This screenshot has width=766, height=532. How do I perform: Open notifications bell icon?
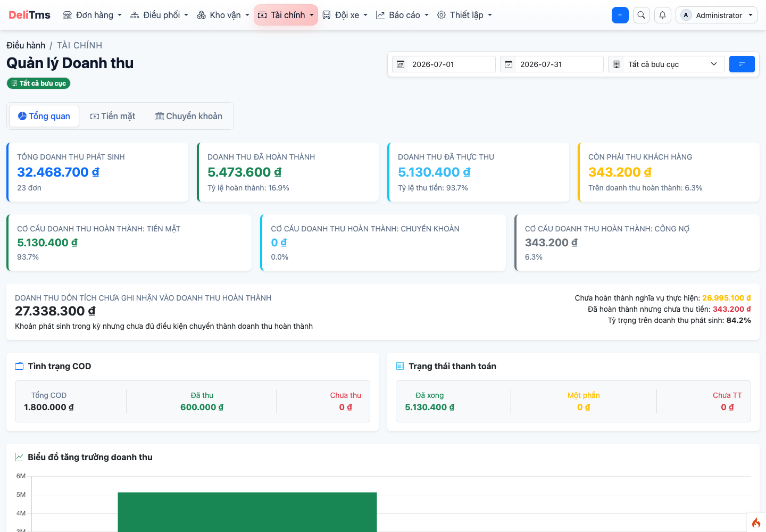[x=663, y=15]
